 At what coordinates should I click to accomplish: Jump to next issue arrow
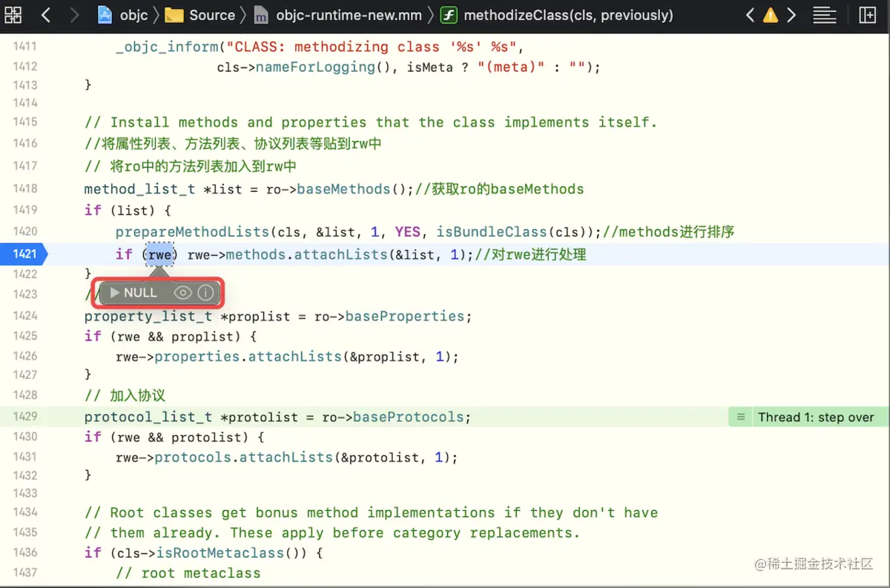[791, 15]
